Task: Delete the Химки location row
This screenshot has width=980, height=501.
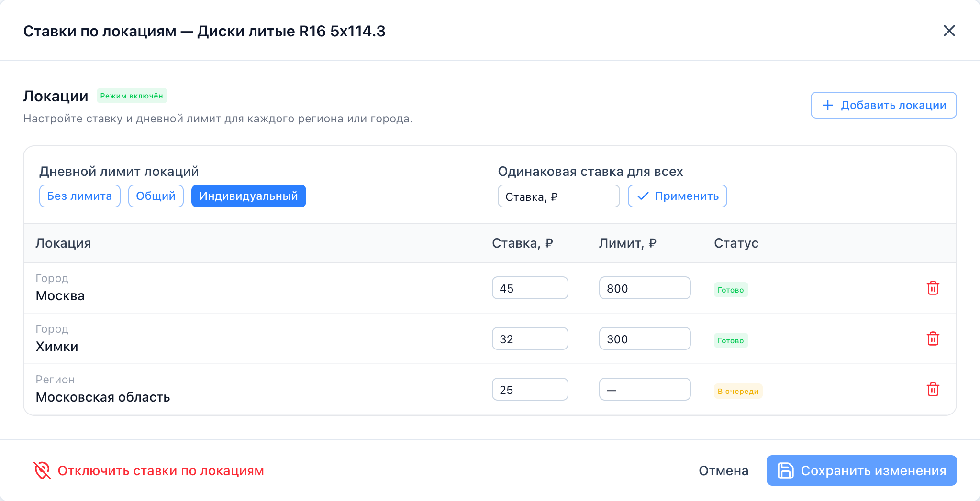Action: [x=933, y=338]
